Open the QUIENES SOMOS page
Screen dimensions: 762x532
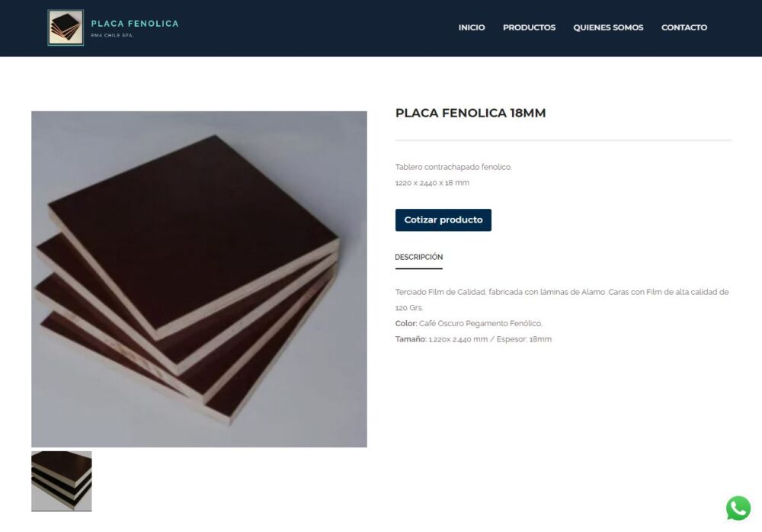608,27
